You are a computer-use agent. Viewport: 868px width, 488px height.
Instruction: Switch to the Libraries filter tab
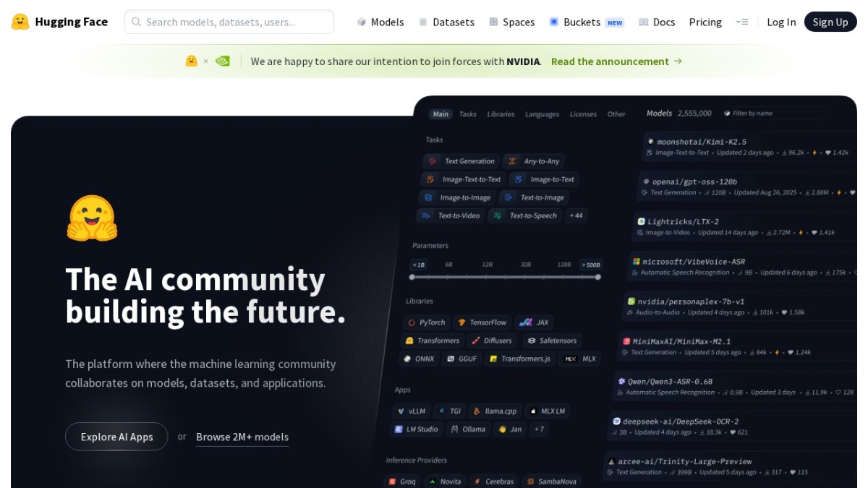[501, 114]
